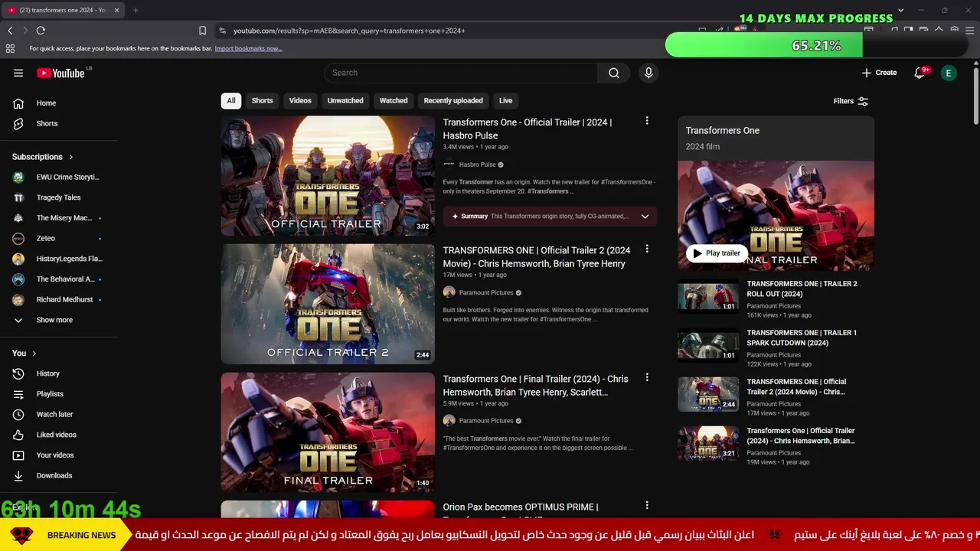Image resolution: width=980 pixels, height=551 pixels.
Task: Click the Final Trailer thumbnail showing 1:40
Action: (328, 432)
